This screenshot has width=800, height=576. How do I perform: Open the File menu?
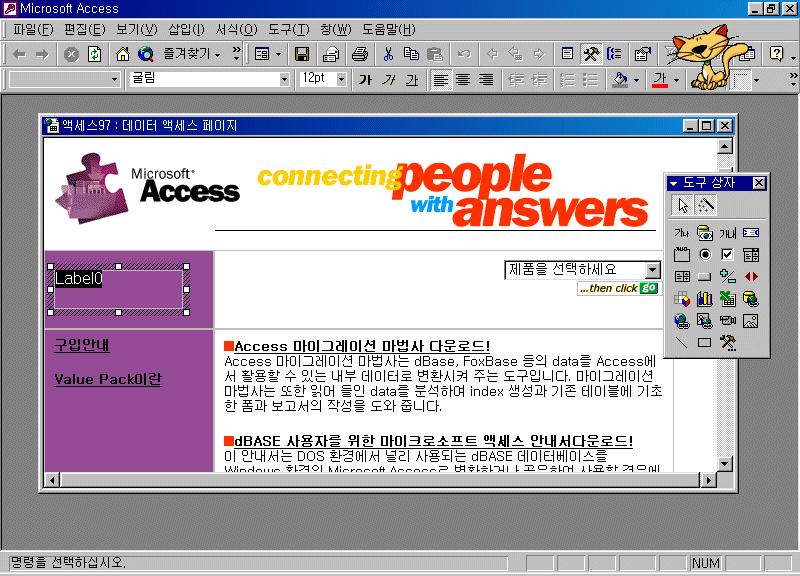(x=33, y=30)
